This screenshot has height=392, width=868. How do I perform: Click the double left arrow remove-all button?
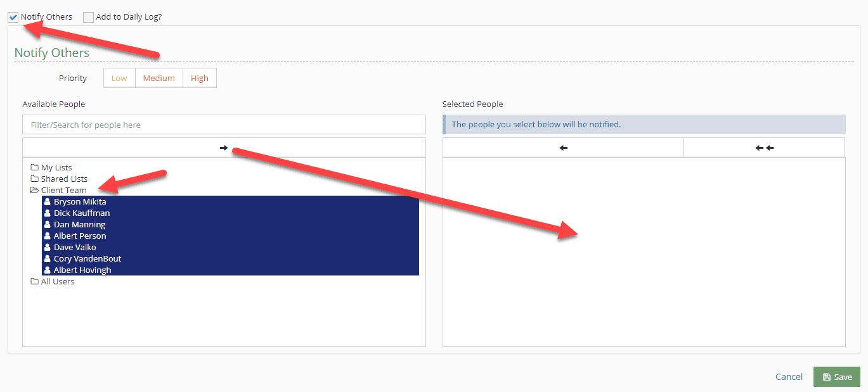coord(764,148)
